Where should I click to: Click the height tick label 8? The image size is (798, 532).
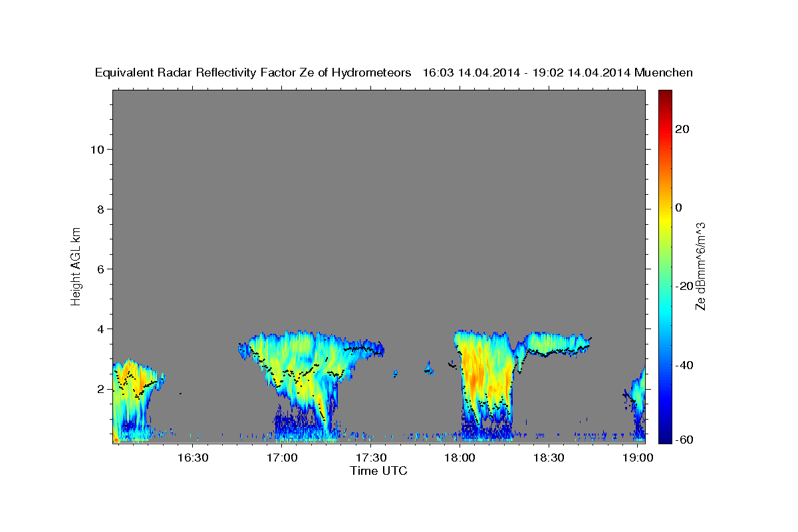(100, 209)
